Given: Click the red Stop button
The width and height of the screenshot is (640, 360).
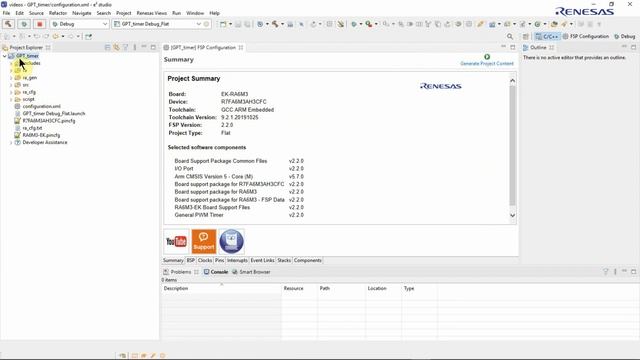Looking at the screenshot, I should (40, 24).
